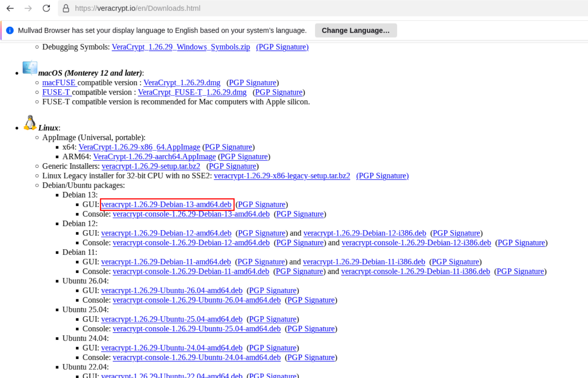This screenshot has height=378, width=588.
Task: Download veracrypt-1.26.29-Debian-11-amd64.deb
Action: coord(166,262)
